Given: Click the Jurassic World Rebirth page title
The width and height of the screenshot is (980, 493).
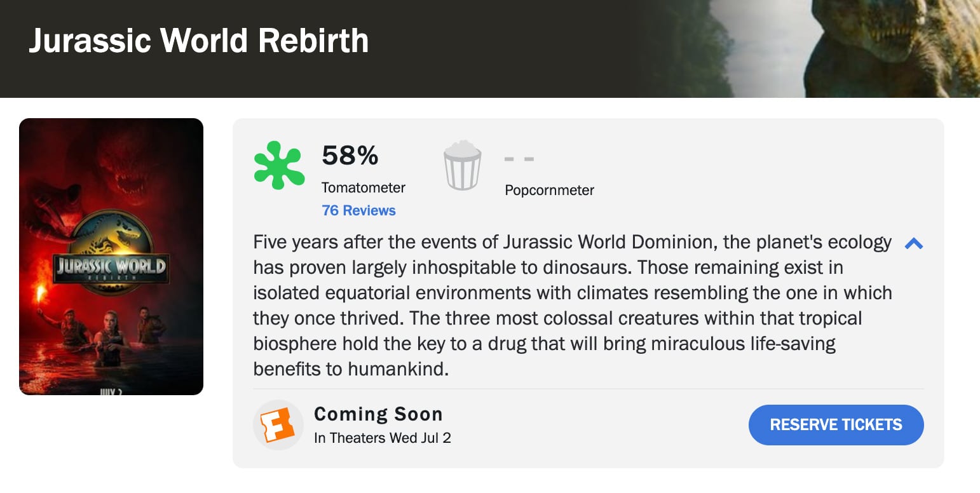Looking at the screenshot, I should 198,41.
